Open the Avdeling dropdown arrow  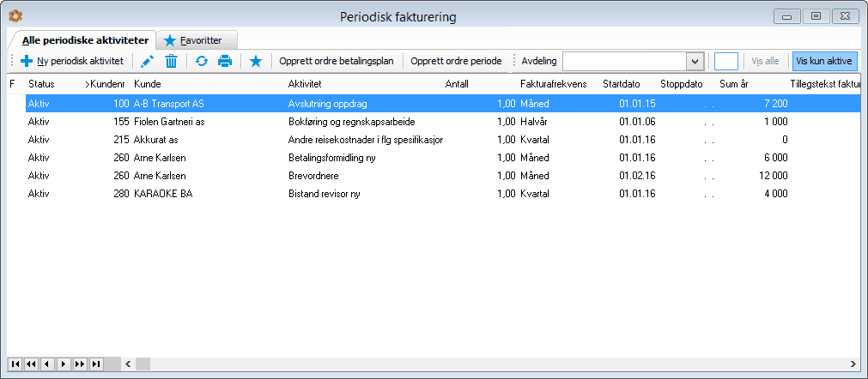695,62
